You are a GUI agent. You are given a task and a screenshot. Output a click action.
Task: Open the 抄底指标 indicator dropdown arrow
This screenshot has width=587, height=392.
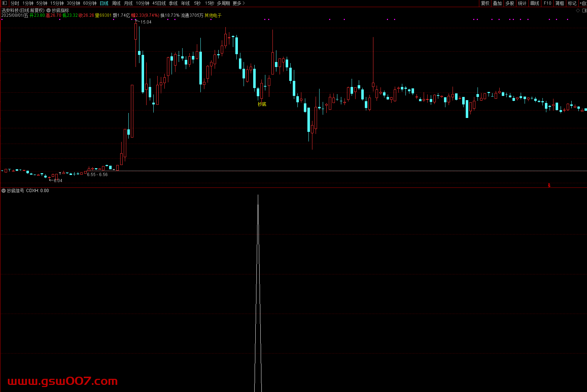[x=49, y=11]
